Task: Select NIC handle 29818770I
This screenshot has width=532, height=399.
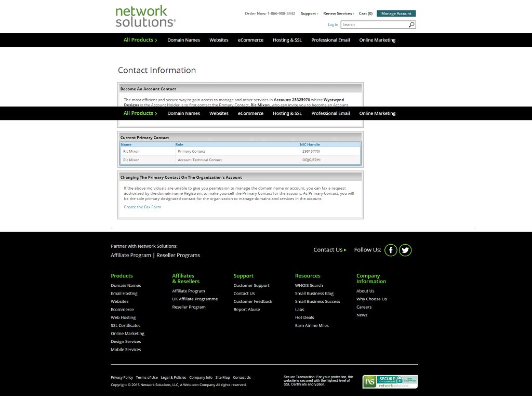Action: 311,151
